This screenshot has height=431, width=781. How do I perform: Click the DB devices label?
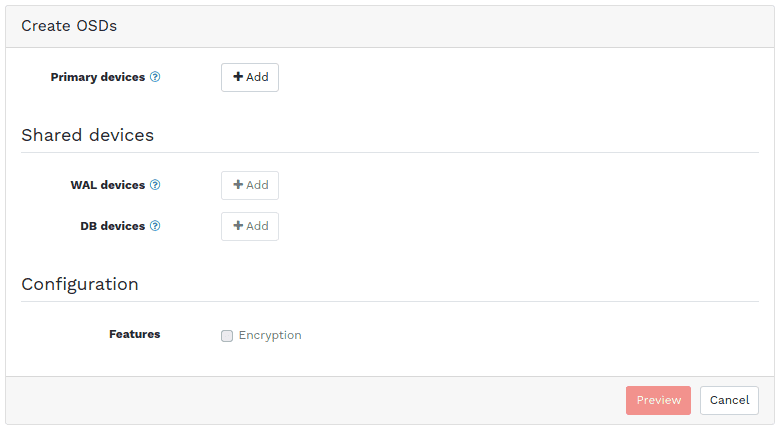tap(113, 226)
